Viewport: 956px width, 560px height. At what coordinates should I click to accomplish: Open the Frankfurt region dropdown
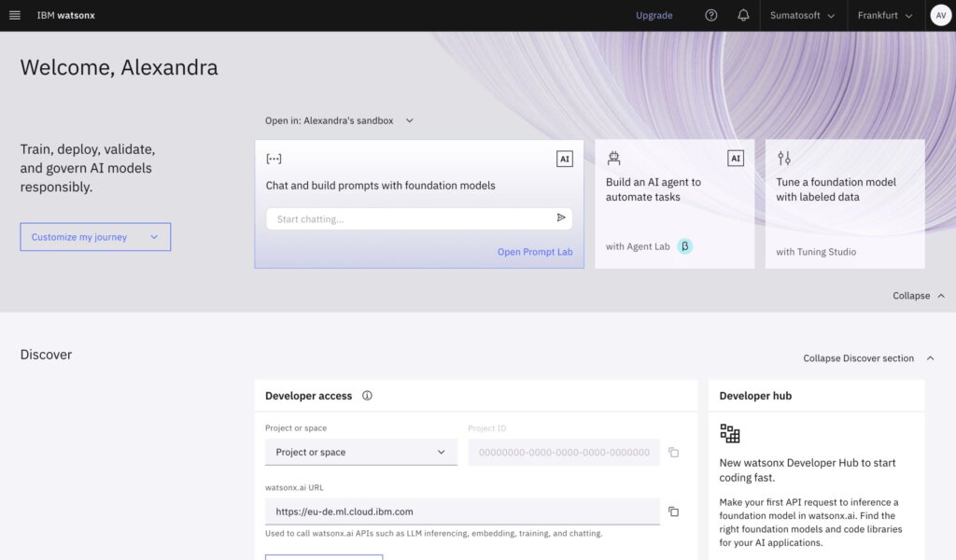tap(885, 15)
